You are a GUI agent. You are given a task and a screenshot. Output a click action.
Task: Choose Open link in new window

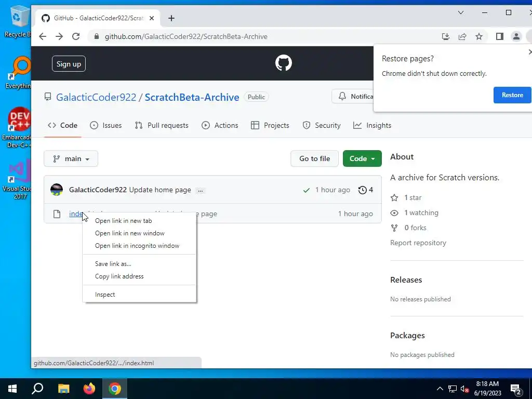pos(139,233)
